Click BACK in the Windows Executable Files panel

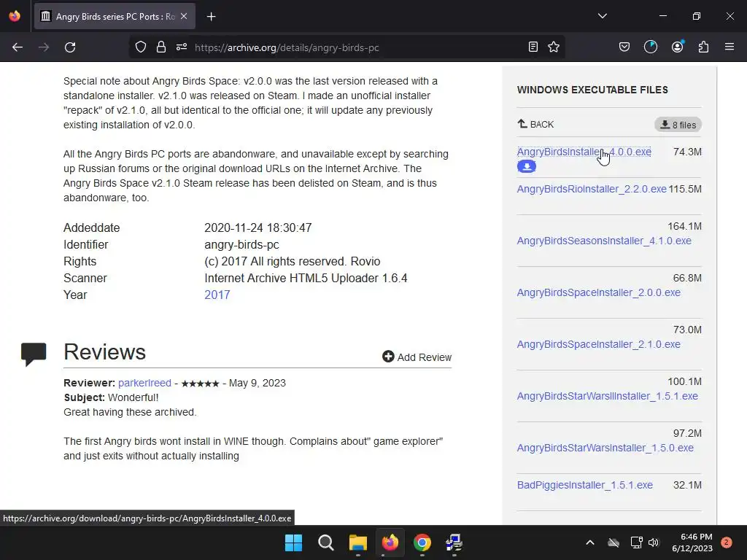point(535,124)
